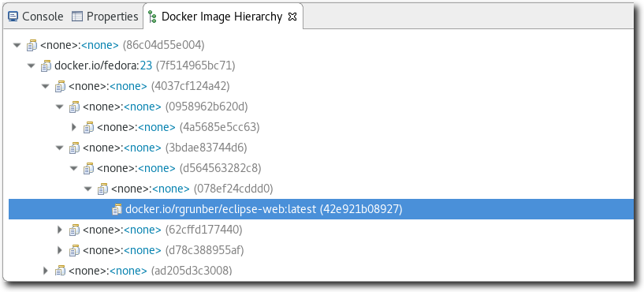
Task: Expand the 4a5685e5cc63 image node
Action: (74, 127)
